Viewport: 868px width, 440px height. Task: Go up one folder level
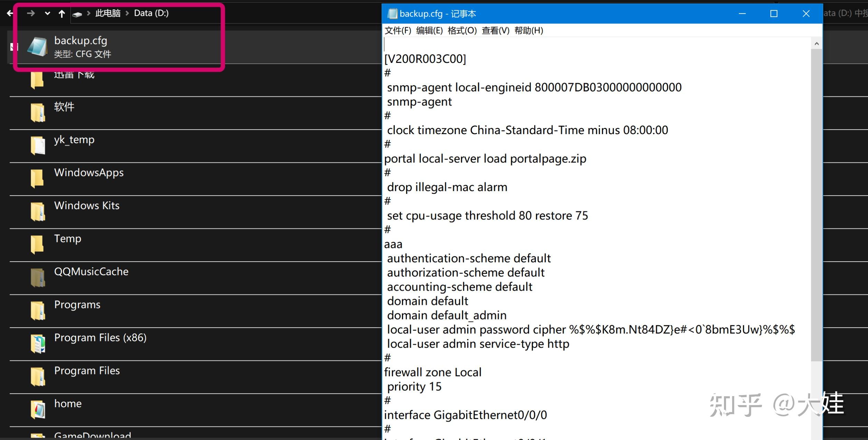coord(61,13)
